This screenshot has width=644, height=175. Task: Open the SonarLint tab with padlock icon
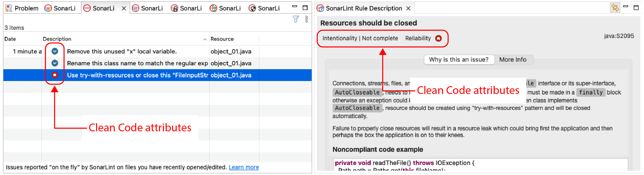[186, 8]
